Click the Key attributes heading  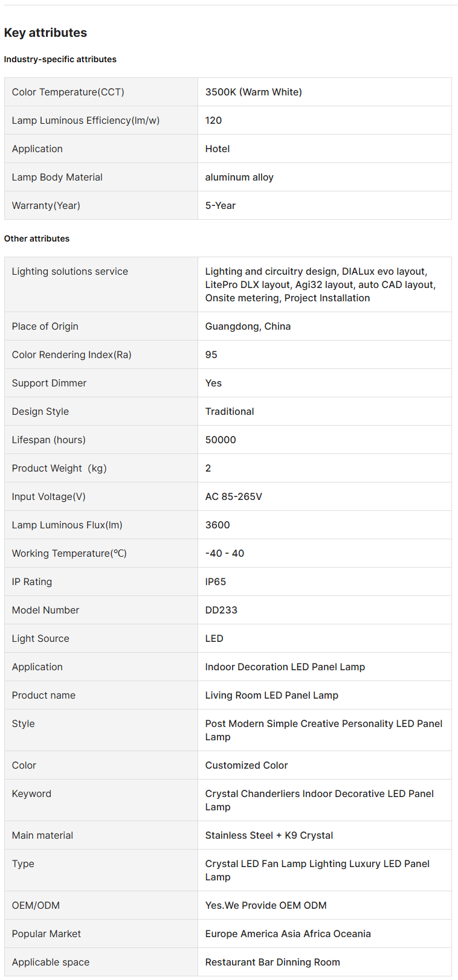click(x=45, y=33)
